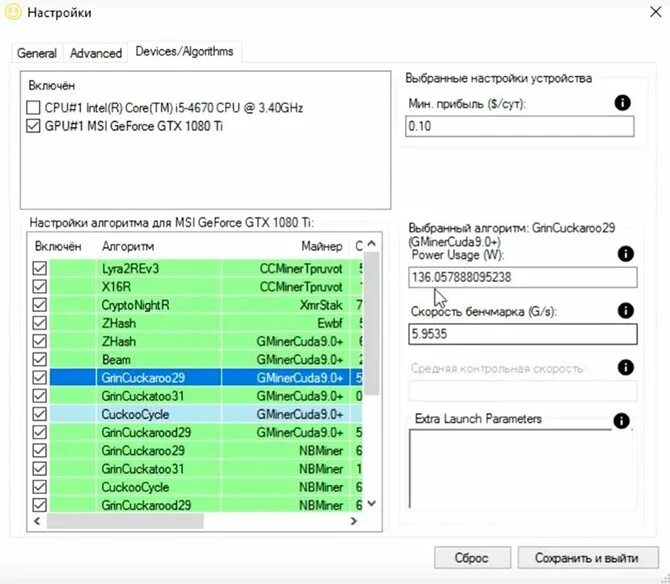This screenshot has height=584, width=670.
Task: Click the vertical scrollbar thumb in algorithm list
Action: (372, 323)
